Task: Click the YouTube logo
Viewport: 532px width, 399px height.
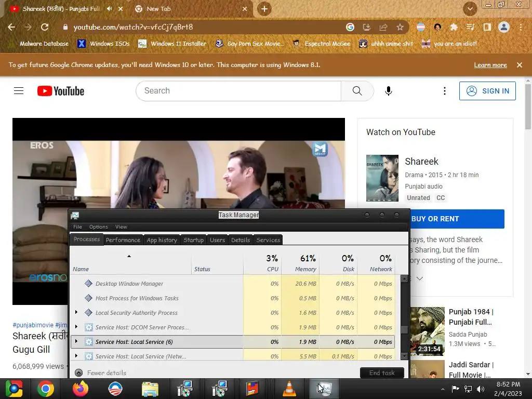Action: (61, 91)
